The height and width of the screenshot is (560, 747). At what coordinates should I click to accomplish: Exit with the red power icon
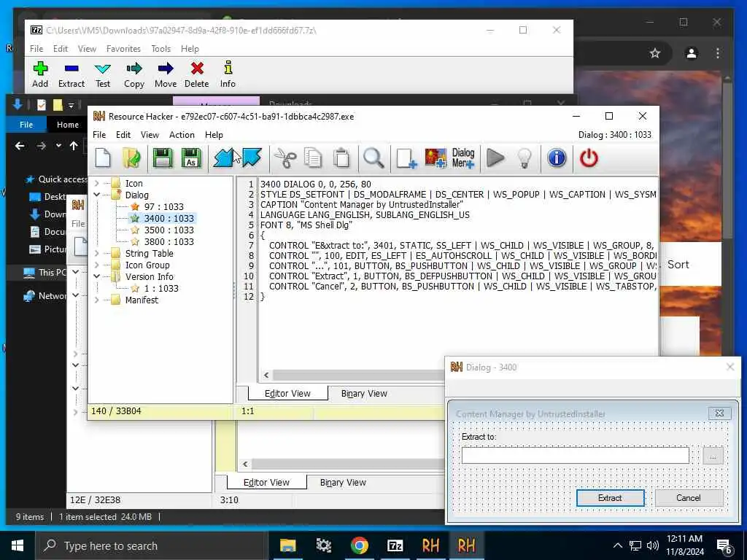click(589, 158)
